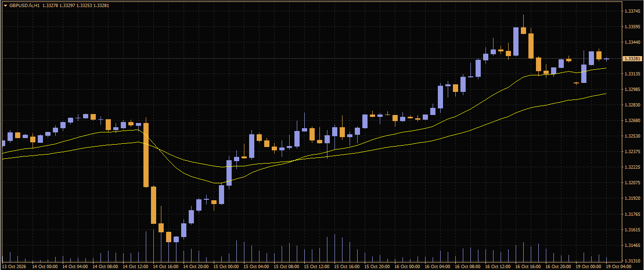The image size is (644, 270).
Task: Click the 1.33595 price axis label
Action: click(632, 27)
